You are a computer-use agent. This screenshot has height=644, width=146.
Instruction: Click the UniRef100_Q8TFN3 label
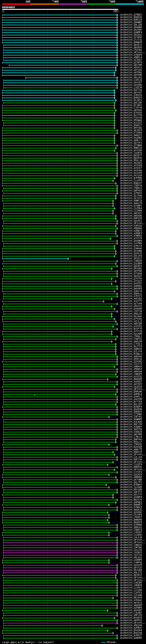click(x=131, y=271)
